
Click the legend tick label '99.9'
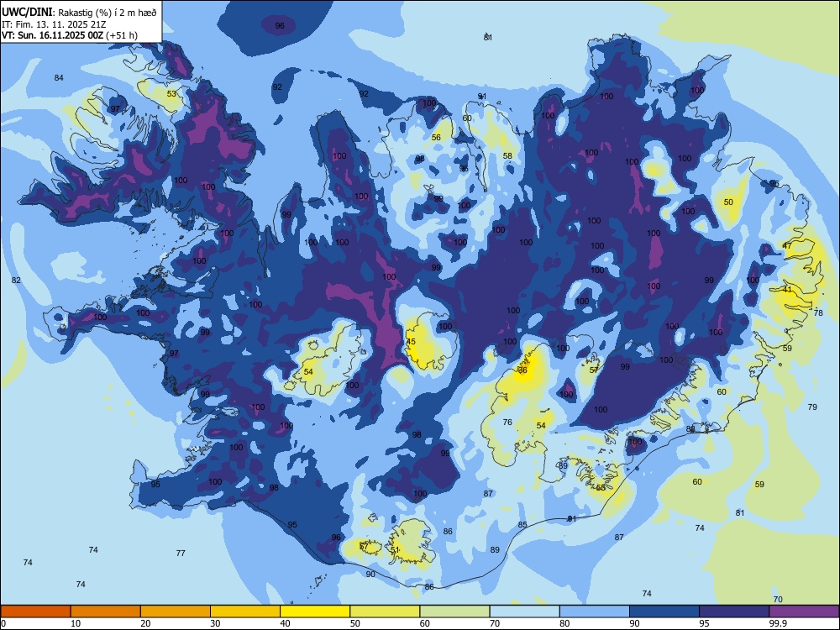pyautogui.click(x=777, y=623)
